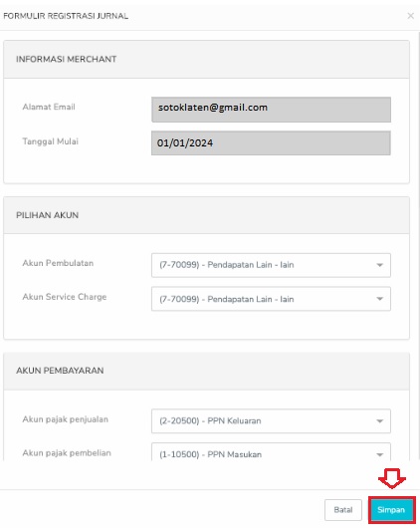Click the red arrow pointing at Simpan
The height and width of the screenshot is (529, 420).
(x=392, y=478)
